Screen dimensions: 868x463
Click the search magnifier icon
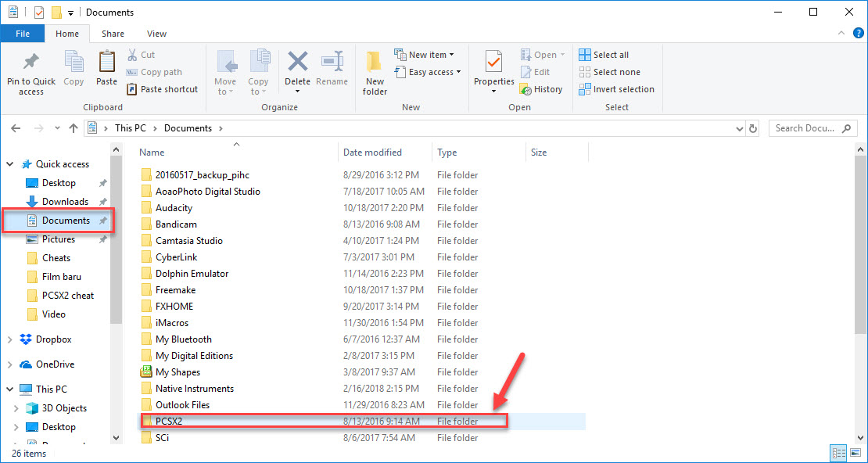coord(846,128)
